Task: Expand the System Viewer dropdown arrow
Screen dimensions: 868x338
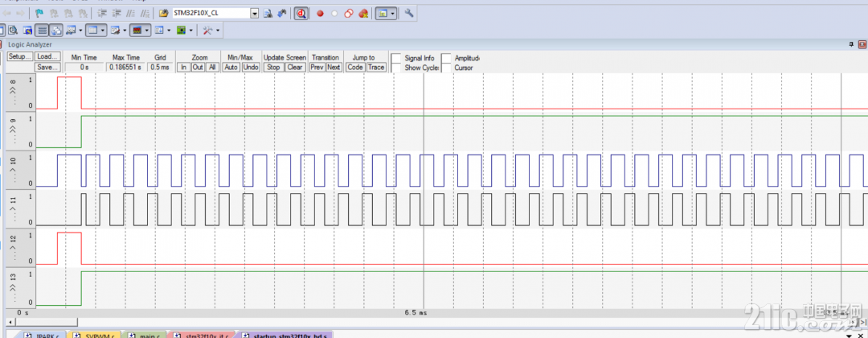Action: pos(191,30)
